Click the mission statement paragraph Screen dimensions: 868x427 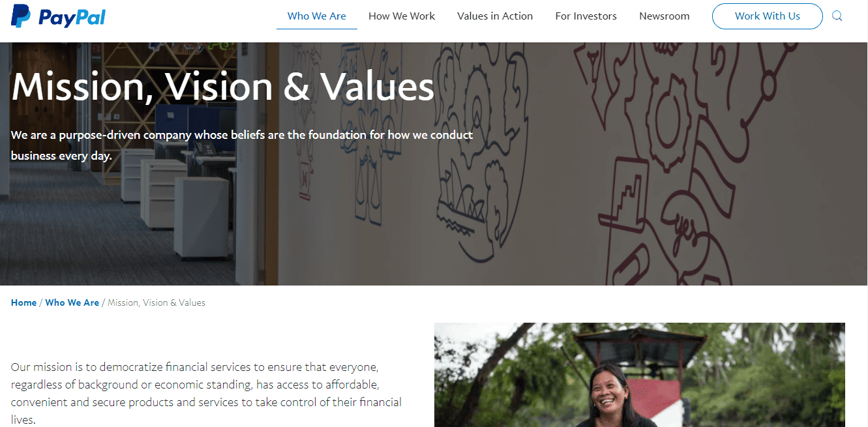click(206, 393)
